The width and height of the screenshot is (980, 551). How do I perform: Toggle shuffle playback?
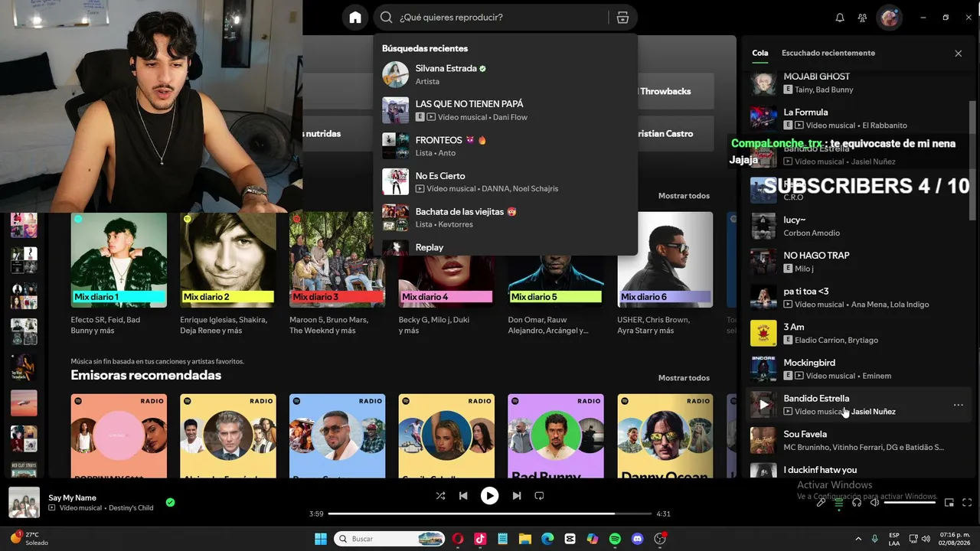coord(440,496)
